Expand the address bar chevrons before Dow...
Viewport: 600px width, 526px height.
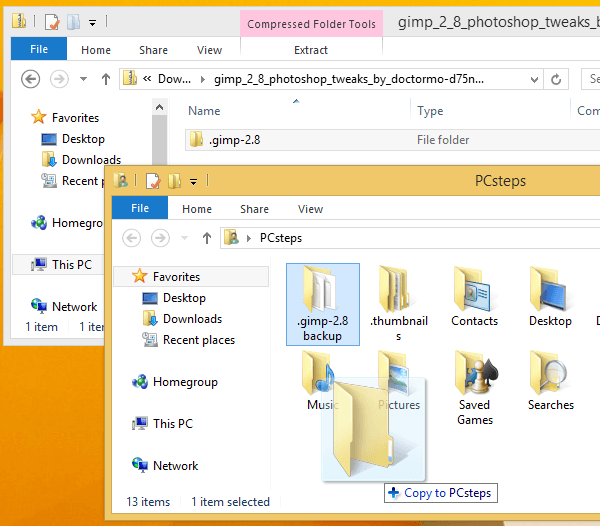coord(147,79)
